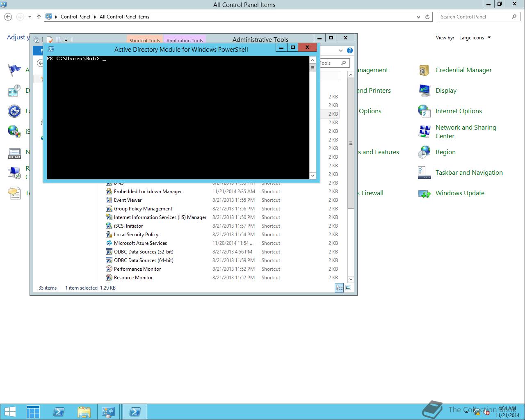Go back in Control Panel navigation
The width and height of the screenshot is (525, 420).
point(8,17)
